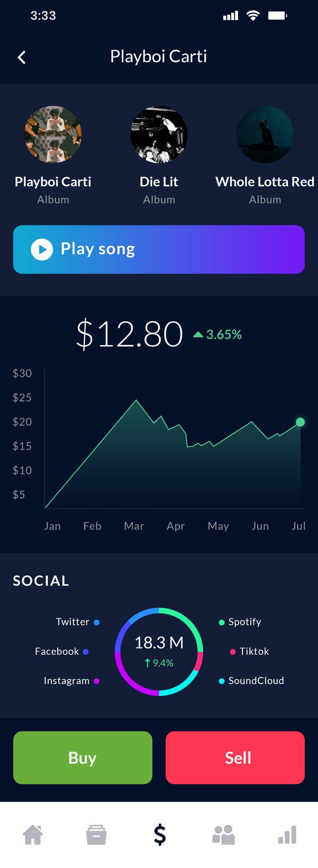Viewport: 318px width, 868px height.
Task: Select the green endpoint marker on the price chart
Action: (300, 422)
